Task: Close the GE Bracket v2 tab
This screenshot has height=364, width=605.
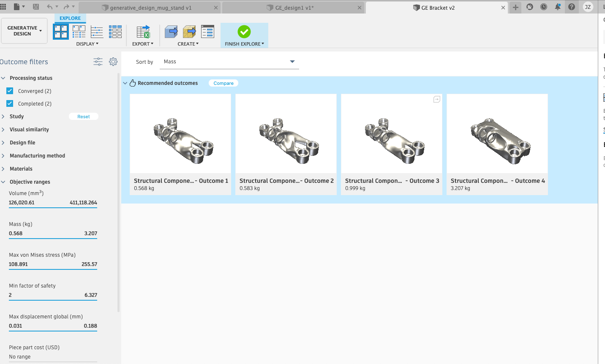Action: point(503,8)
